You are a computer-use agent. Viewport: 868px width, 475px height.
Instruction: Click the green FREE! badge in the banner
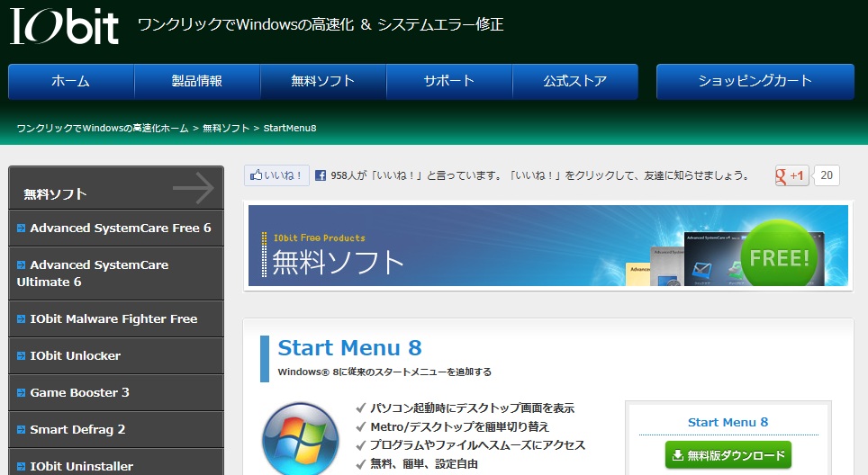[779, 255]
